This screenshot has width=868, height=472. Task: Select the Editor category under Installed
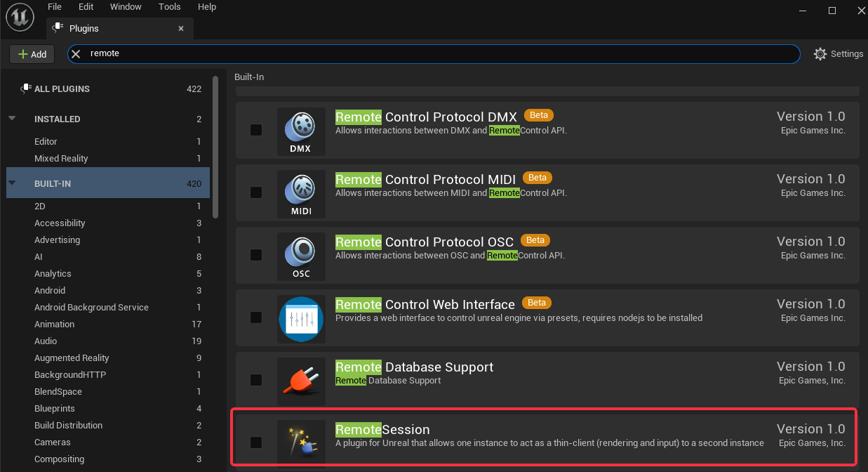point(108,141)
